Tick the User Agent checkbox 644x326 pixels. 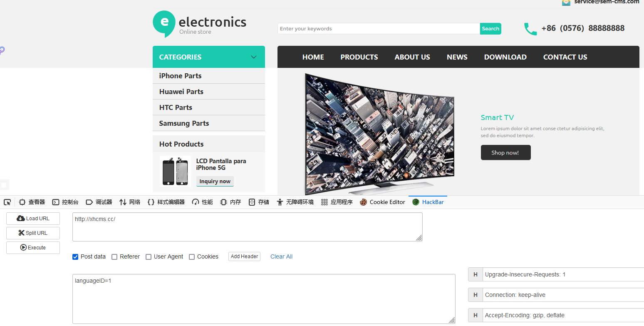point(149,257)
